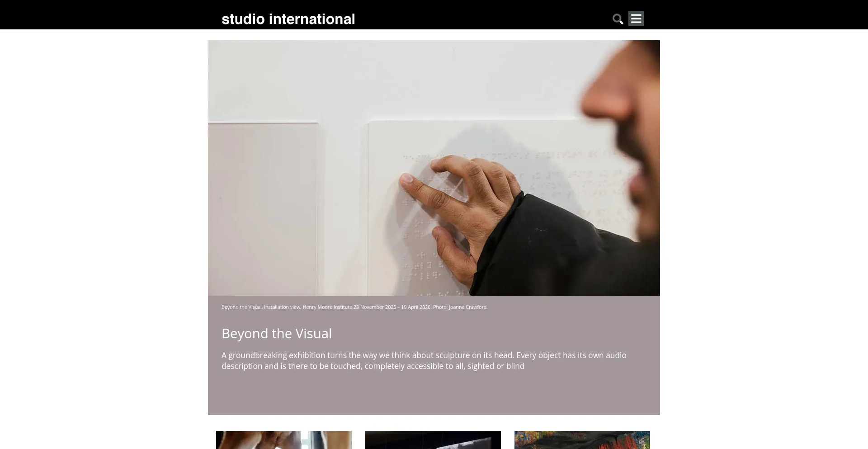Click the studio international logo
The width and height of the screenshot is (868, 449).
click(x=288, y=19)
